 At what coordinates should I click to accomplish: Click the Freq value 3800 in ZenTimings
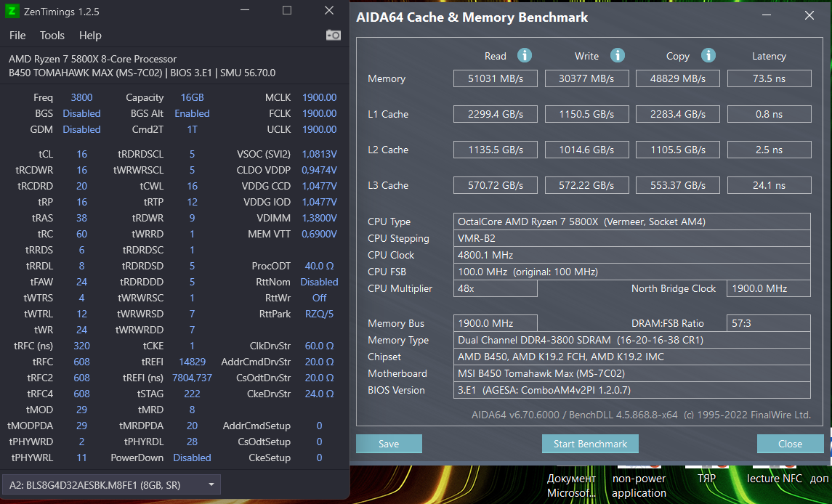pyautogui.click(x=81, y=97)
